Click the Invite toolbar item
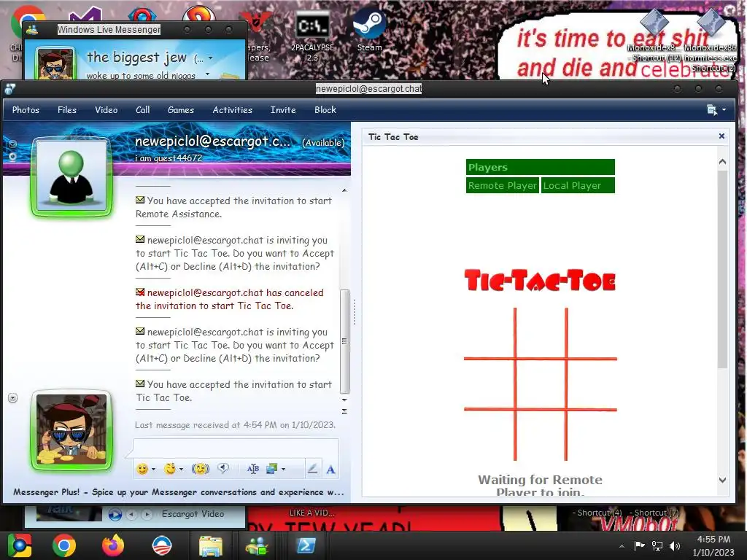This screenshot has height=560, width=747. (x=283, y=110)
